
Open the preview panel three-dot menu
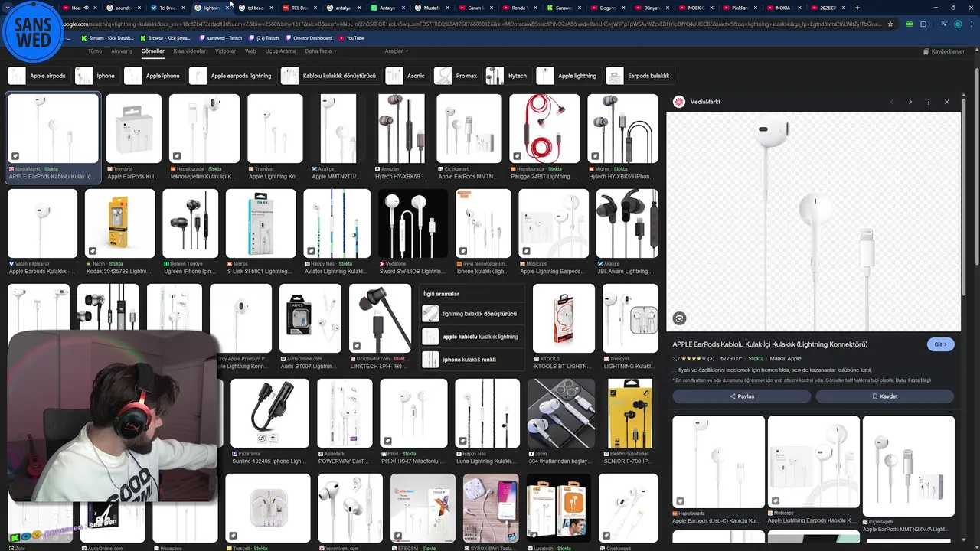click(928, 102)
